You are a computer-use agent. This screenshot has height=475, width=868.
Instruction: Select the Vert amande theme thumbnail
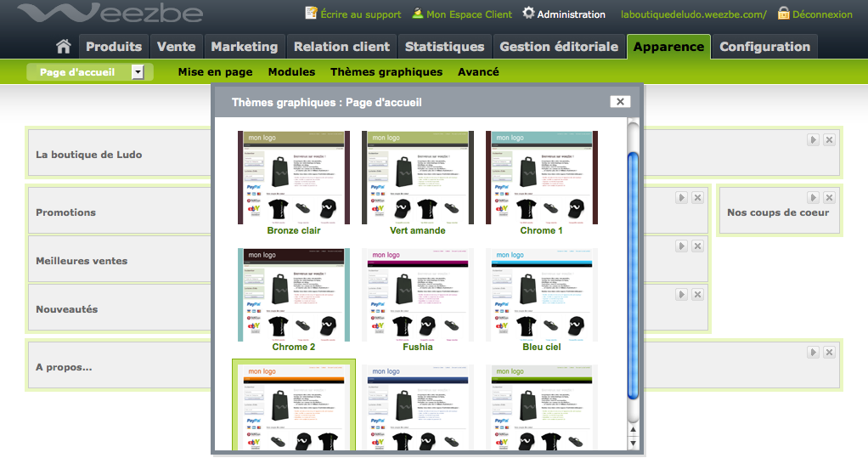click(x=417, y=178)
